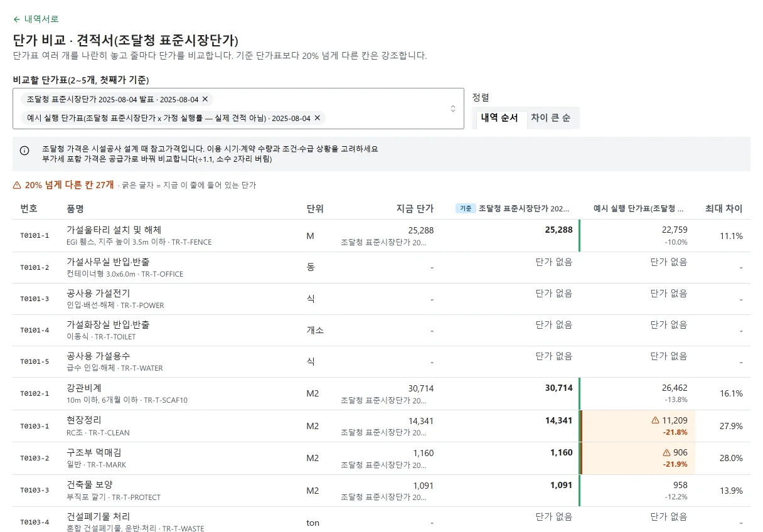Click 지금 단가 column header
Screen dimensions: 763x532
[415, 209]
